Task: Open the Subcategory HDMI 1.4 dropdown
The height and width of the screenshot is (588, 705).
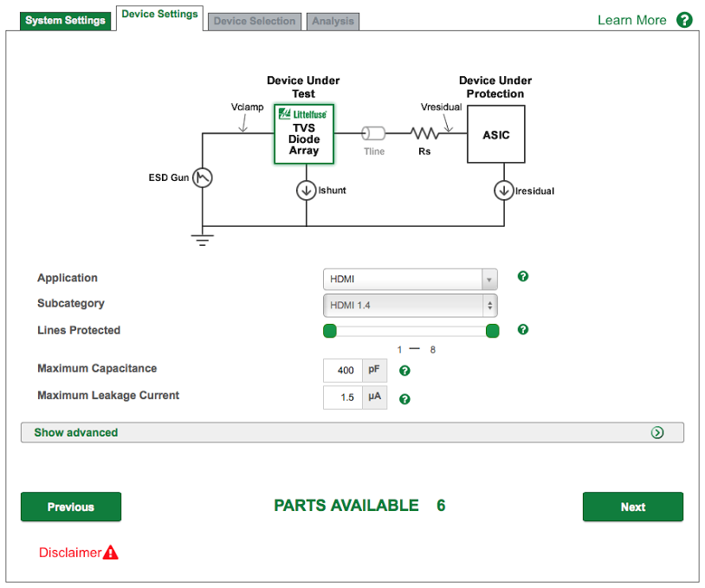Action: pos(411,305)
